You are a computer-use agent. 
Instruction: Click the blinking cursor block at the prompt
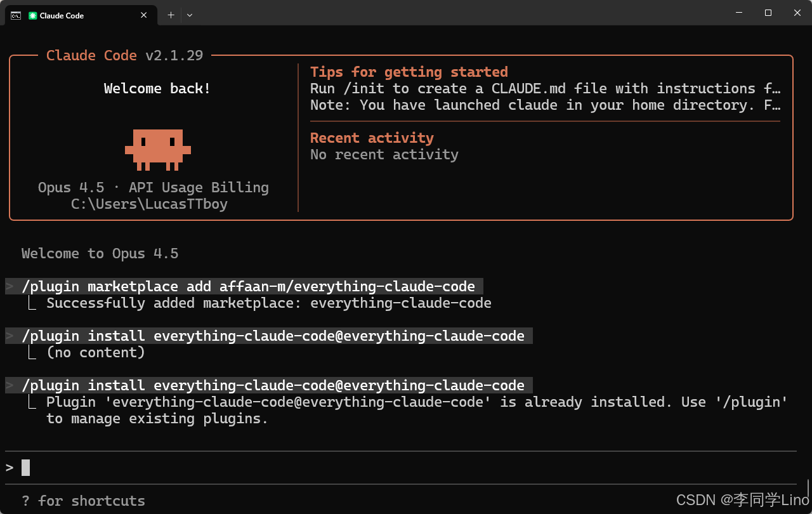pyautogui.click(x=25, y=467)
